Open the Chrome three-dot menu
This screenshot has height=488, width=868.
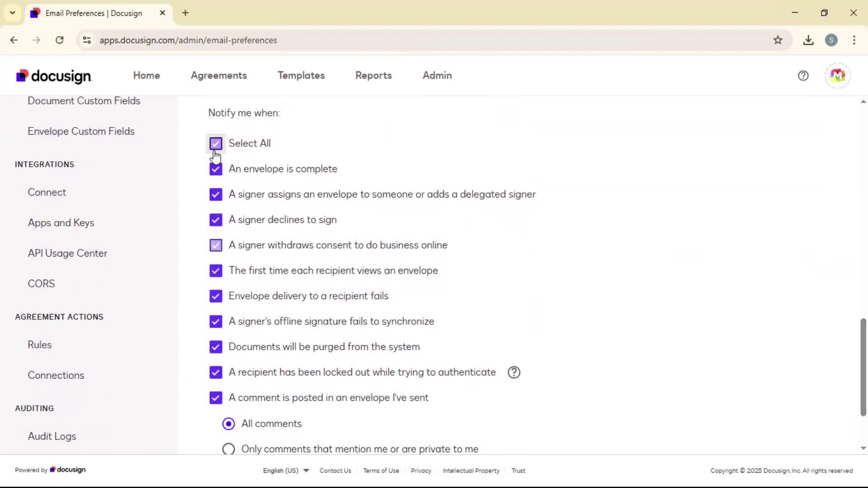854,40
